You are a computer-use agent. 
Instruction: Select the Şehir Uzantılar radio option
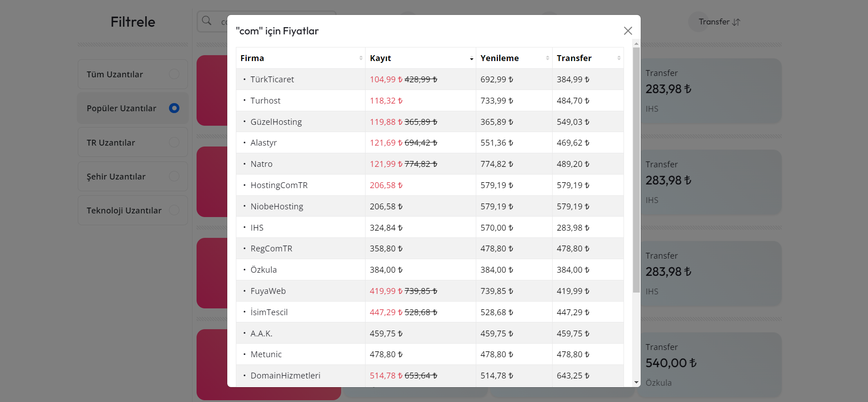(x=174, y=176)
